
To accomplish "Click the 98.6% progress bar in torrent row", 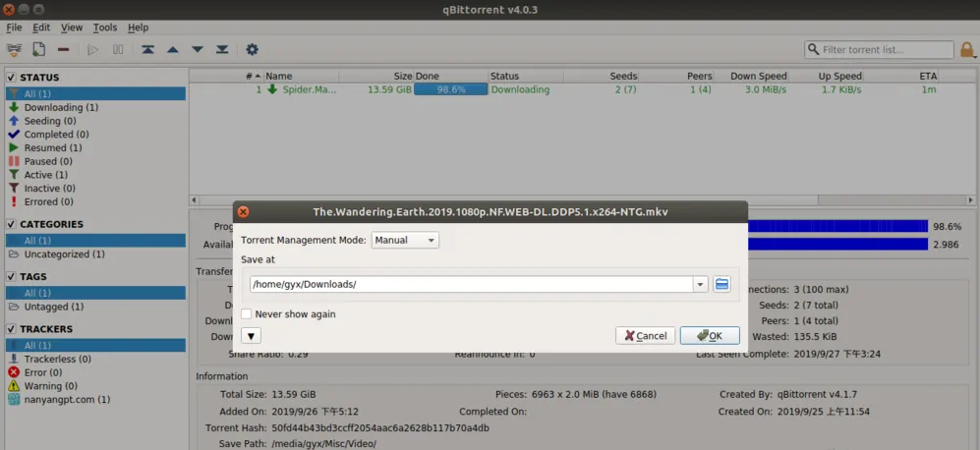I will 450,89.
